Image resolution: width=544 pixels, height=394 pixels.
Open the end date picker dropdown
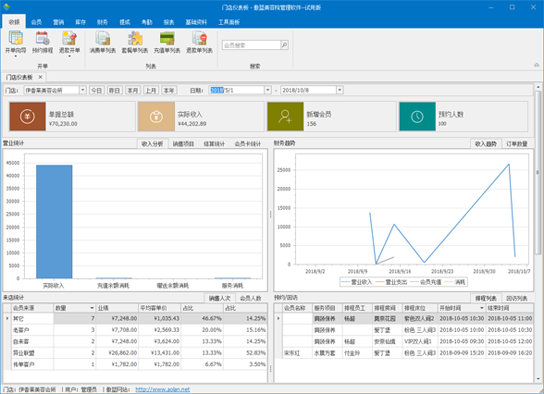coord(340,90)
